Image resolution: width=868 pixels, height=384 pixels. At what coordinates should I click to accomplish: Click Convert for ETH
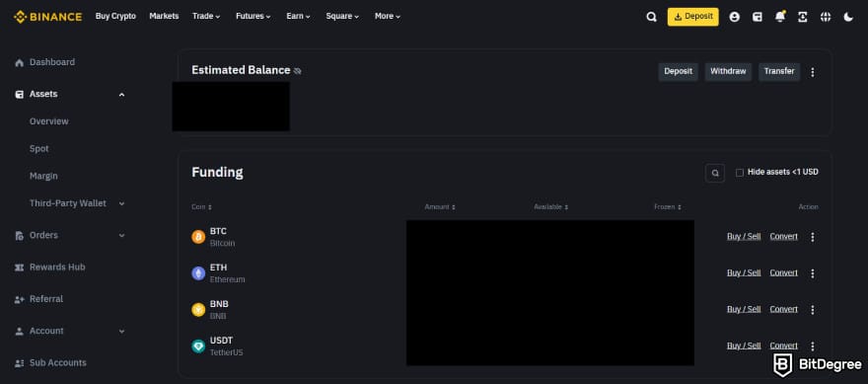coord(784,272)
